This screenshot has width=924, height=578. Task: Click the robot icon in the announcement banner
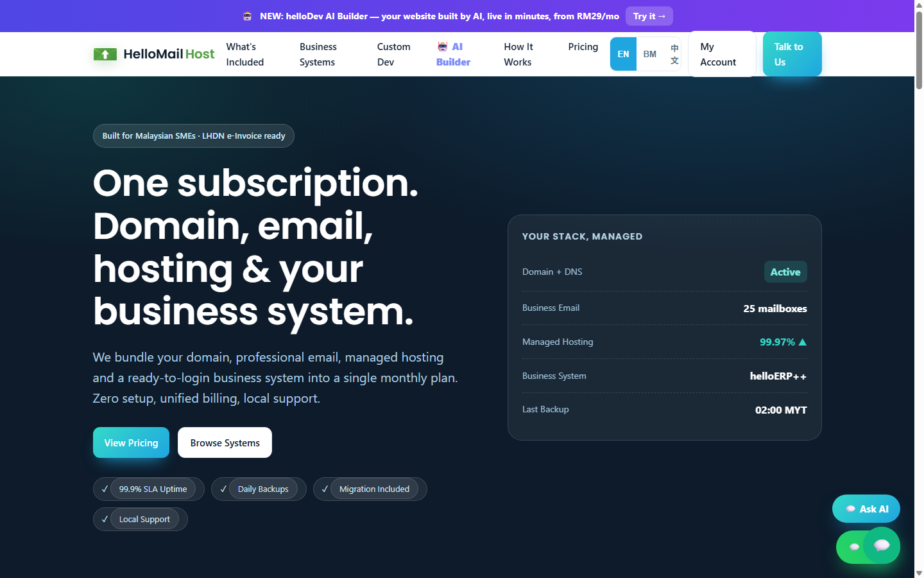pyautogui.click(x=247, y=16)
